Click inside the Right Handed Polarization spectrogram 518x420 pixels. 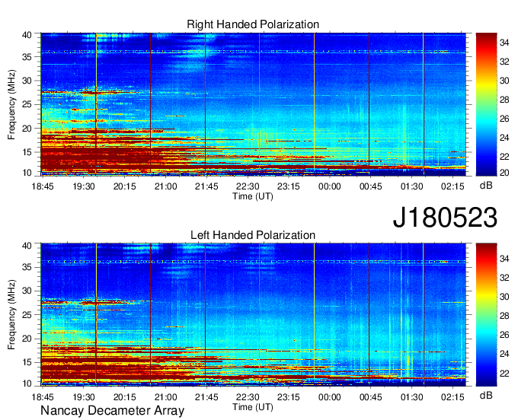[x=253, y=104]
